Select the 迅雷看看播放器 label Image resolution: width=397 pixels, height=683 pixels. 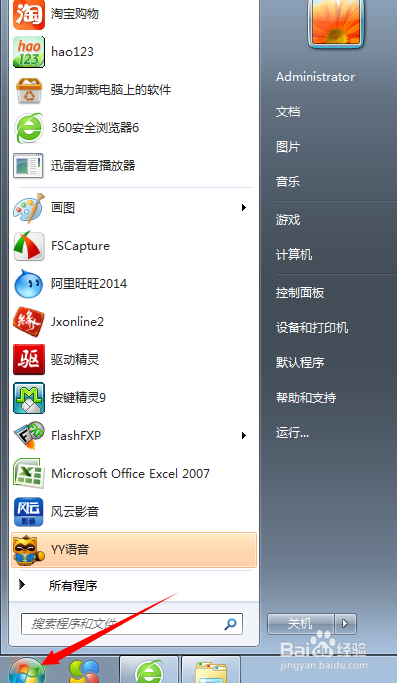(x=93, y=166)
